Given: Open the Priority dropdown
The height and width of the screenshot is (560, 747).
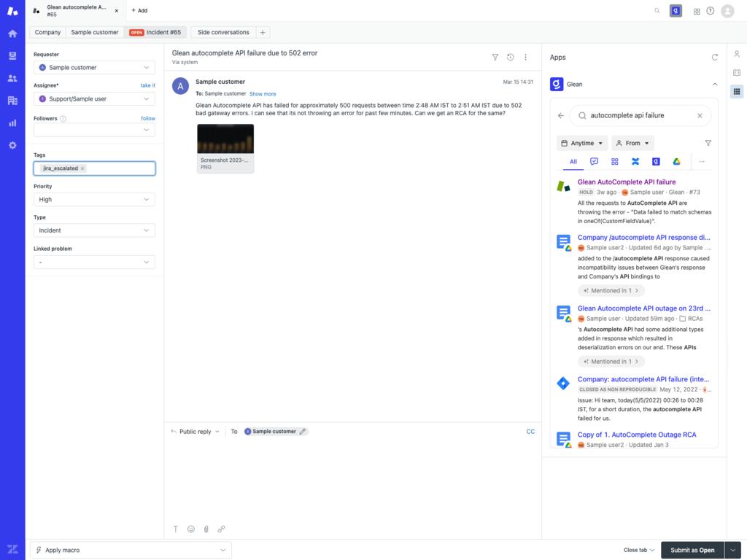Looking at the screenshot, I should [x=94, y=199].
